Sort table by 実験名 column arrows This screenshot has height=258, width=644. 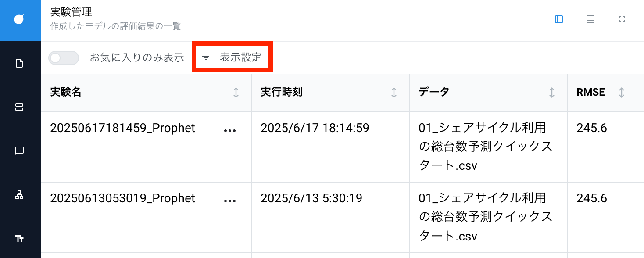tap(236, 93)
